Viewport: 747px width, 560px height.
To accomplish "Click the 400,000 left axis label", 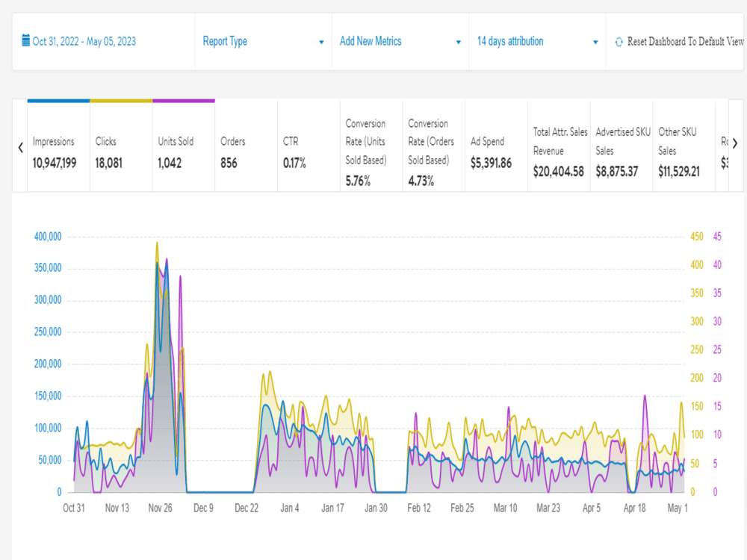I will pos(48,237).
